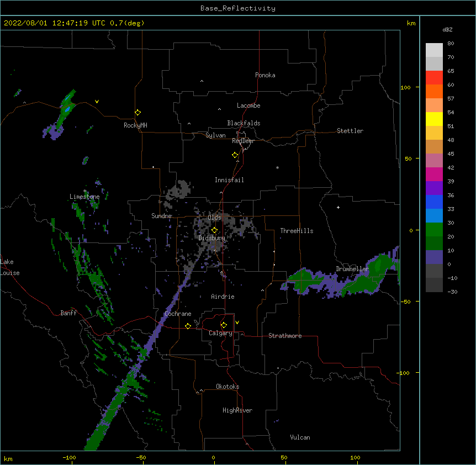
Task: Pick the red swatch between 60 and 65
Action: (434, 77)
